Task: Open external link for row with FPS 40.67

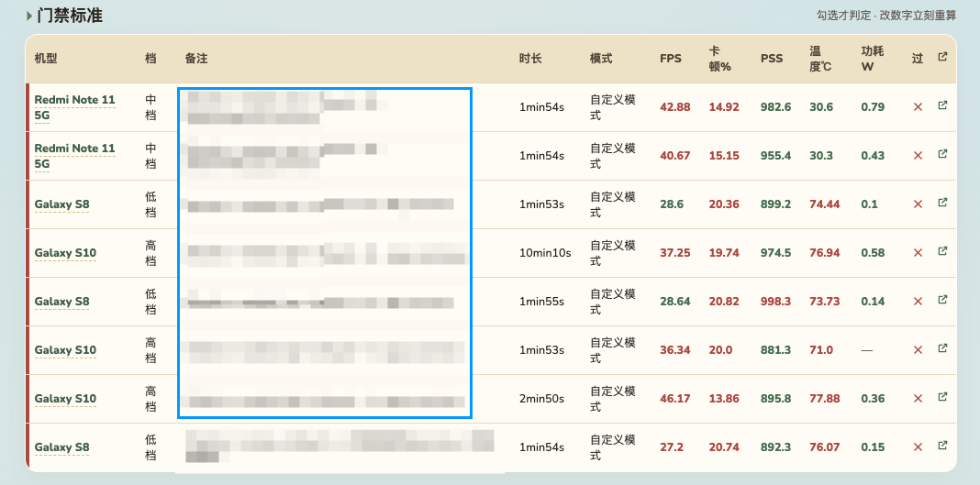Action: click(x=942, y=154)
